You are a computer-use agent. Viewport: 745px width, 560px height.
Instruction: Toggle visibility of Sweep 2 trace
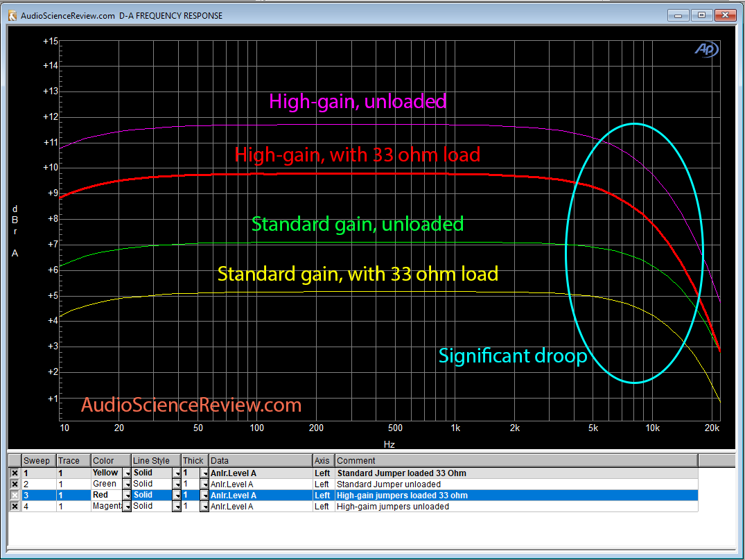coord(15,484)
